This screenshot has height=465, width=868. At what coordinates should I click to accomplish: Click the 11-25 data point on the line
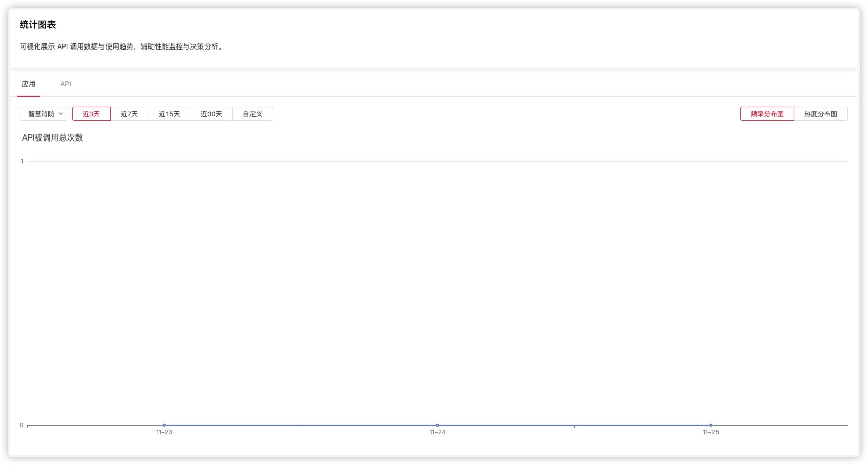coord(711,425)
